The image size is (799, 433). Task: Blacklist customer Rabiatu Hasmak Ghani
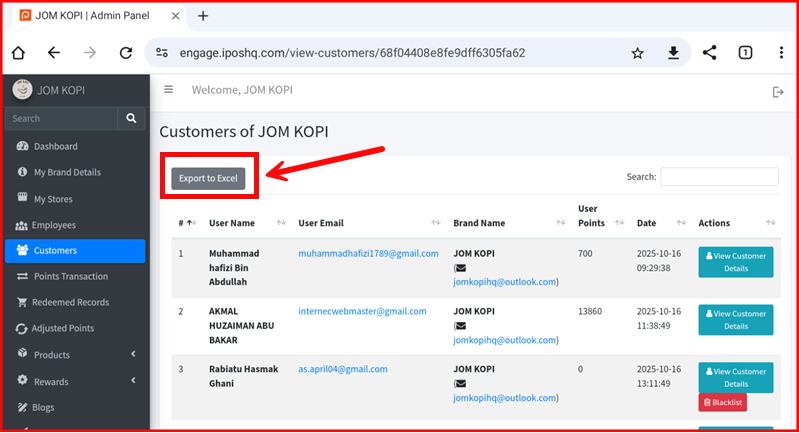(x=722, y=402)
